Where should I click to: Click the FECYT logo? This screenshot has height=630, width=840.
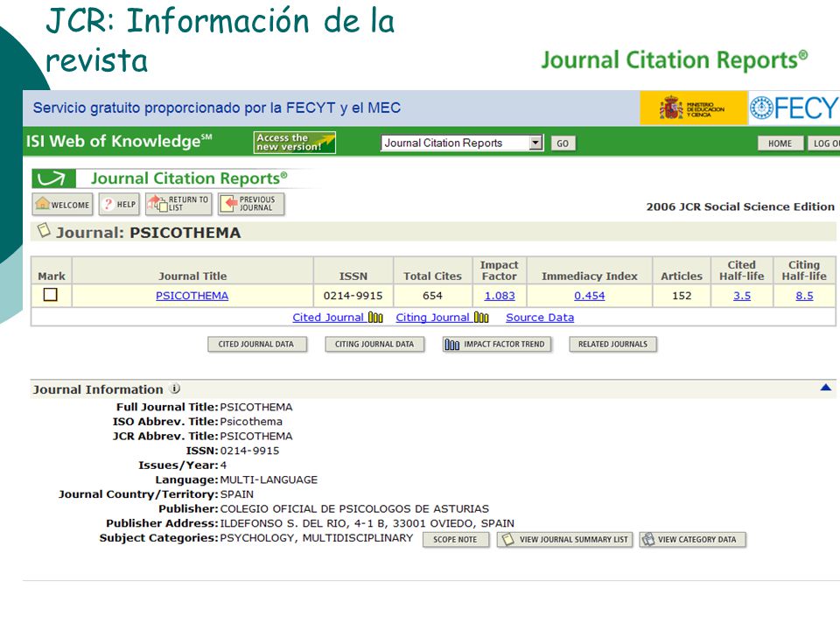click(794, 108)
